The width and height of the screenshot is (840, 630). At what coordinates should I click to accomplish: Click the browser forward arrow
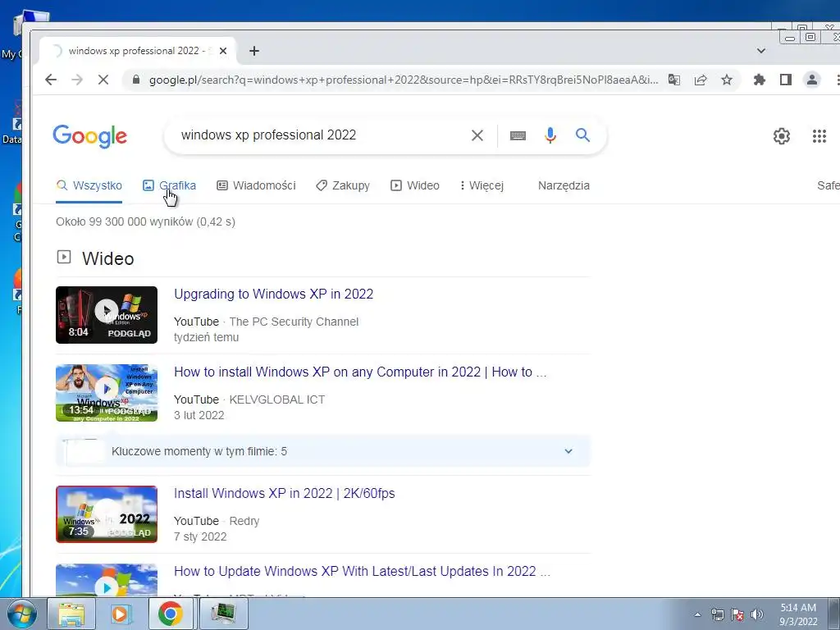tap(77, 80)
